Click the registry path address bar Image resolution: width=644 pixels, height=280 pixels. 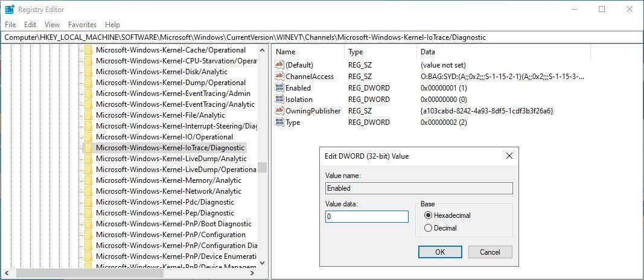(x=322, y=37)
